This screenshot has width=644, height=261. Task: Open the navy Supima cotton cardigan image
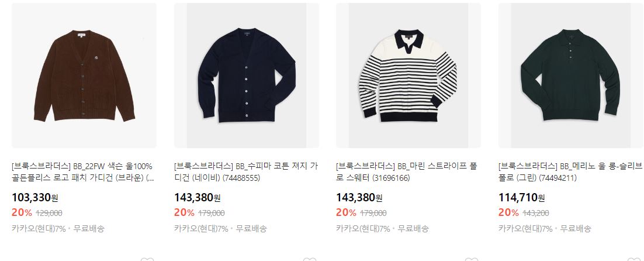click(x=247, y=75)
